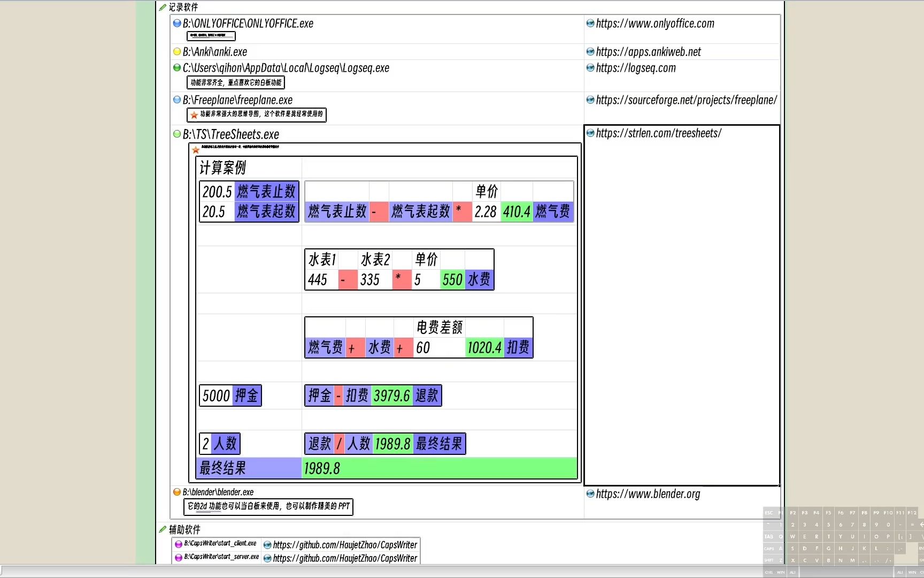Select the green 1020.4 deduction result
924x578 pixels.
tap(484, 348)
